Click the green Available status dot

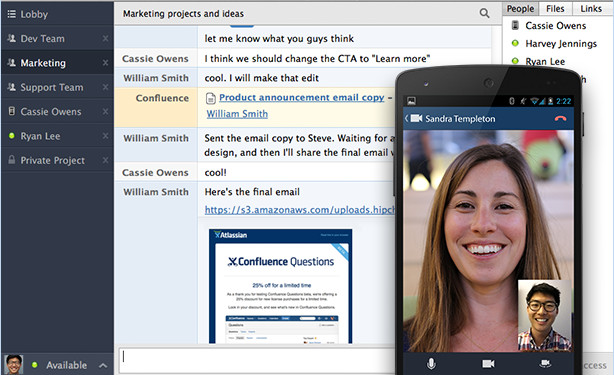point(35,365)
